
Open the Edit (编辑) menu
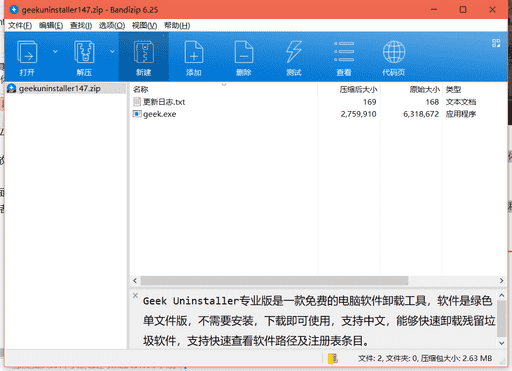click(51, 25)
